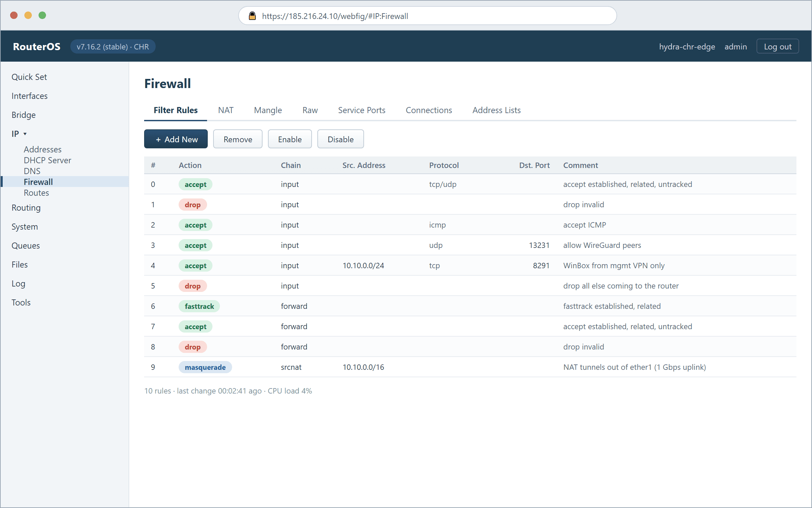Click tcp/udp protocol cell
This screenshot has height=508, width=812.
443,184
